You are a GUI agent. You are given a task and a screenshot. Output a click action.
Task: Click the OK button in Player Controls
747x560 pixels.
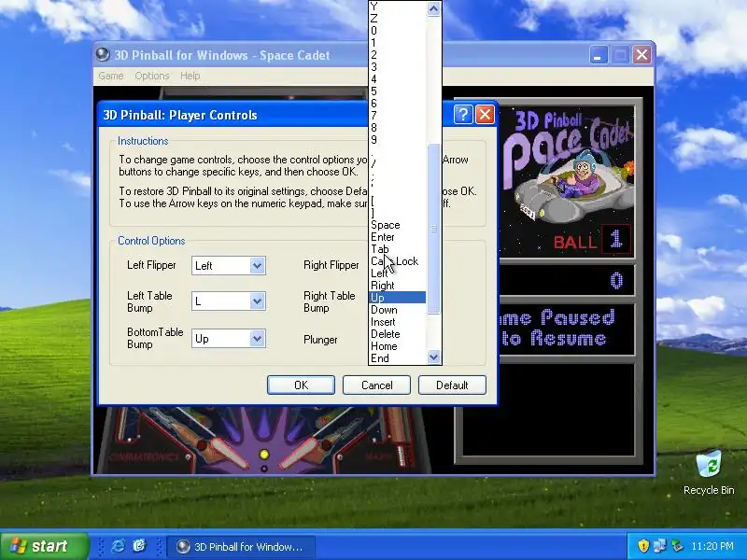301,385
